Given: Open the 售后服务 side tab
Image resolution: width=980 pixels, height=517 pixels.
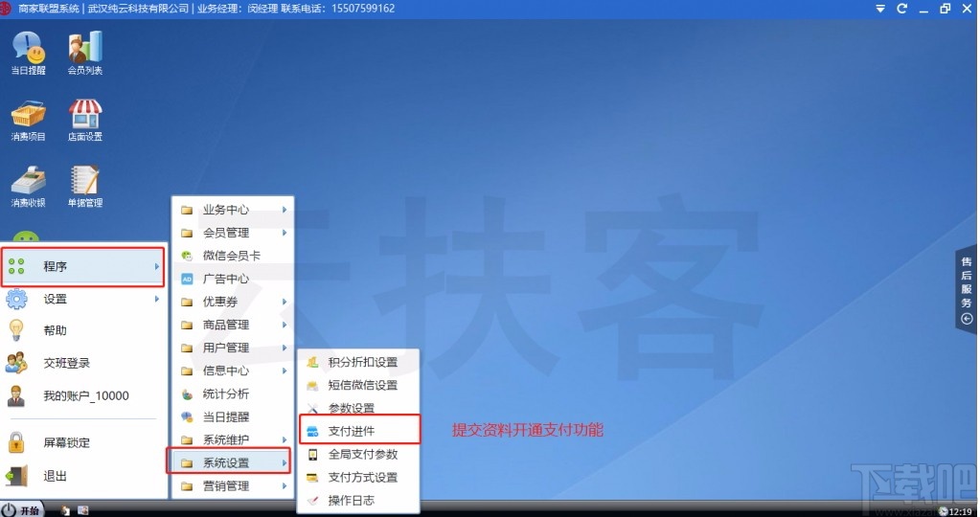Looking at the screenshot, I should (x=967, y=290).
